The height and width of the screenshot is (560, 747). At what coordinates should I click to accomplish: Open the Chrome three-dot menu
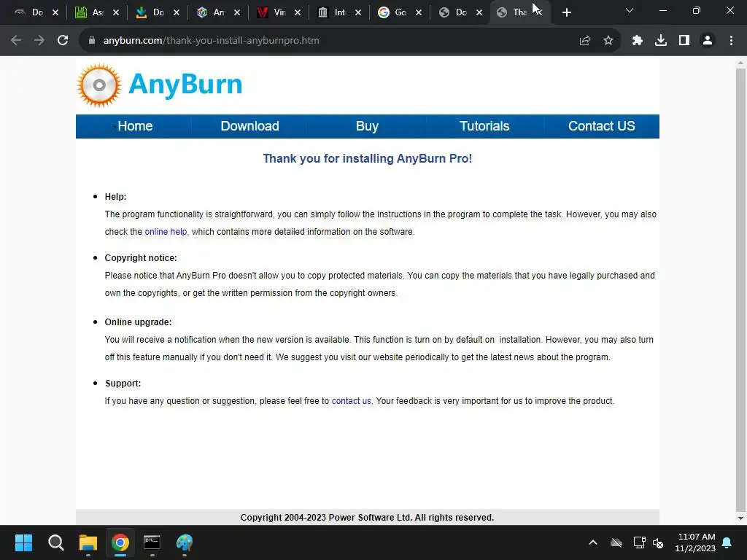731,41
